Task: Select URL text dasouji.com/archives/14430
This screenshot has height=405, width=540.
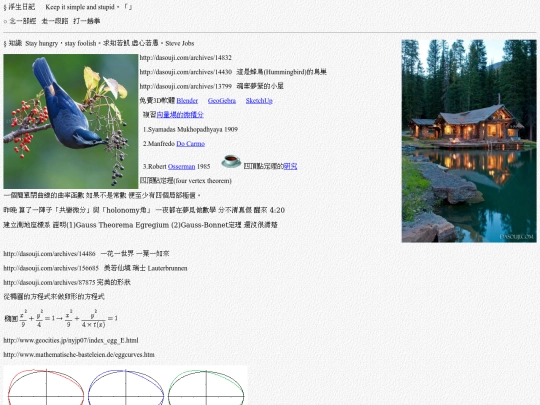Action: click(185, 72)
